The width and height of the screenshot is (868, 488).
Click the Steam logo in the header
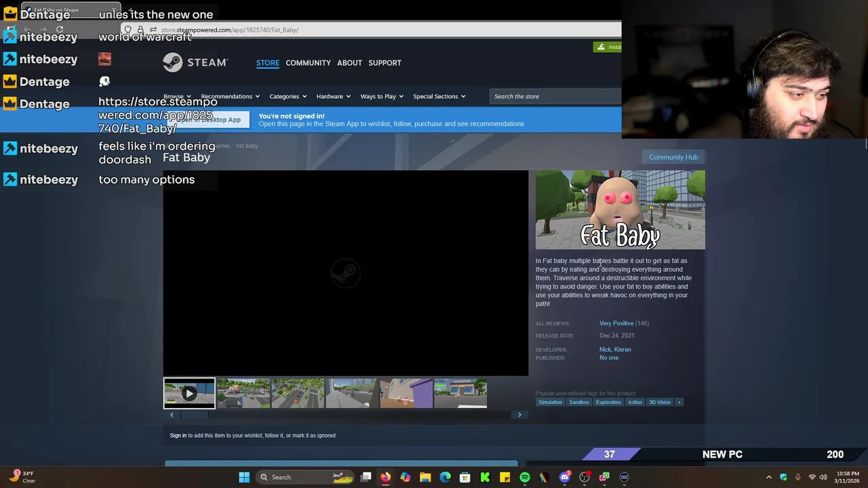click(195, 62)
